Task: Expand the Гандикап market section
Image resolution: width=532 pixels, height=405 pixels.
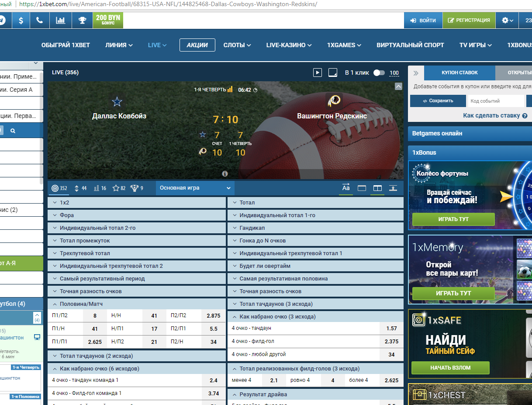Action: [x=315, y=228]
